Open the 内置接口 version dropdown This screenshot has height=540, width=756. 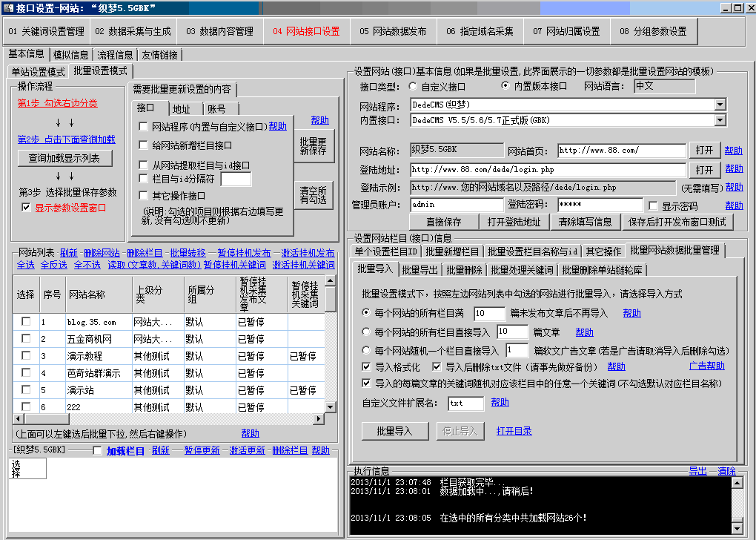tap(720, 120)
